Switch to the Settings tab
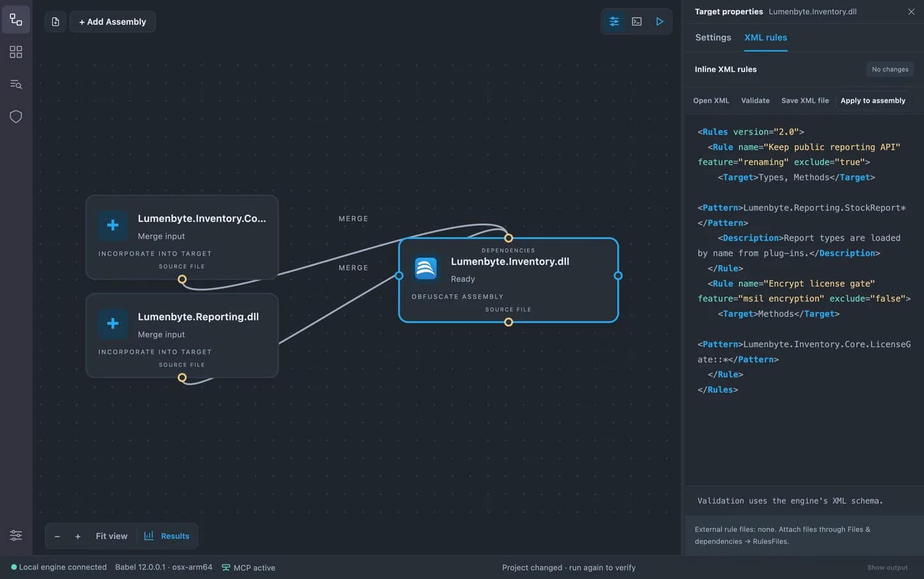924x579 pixels. [713, 37]
